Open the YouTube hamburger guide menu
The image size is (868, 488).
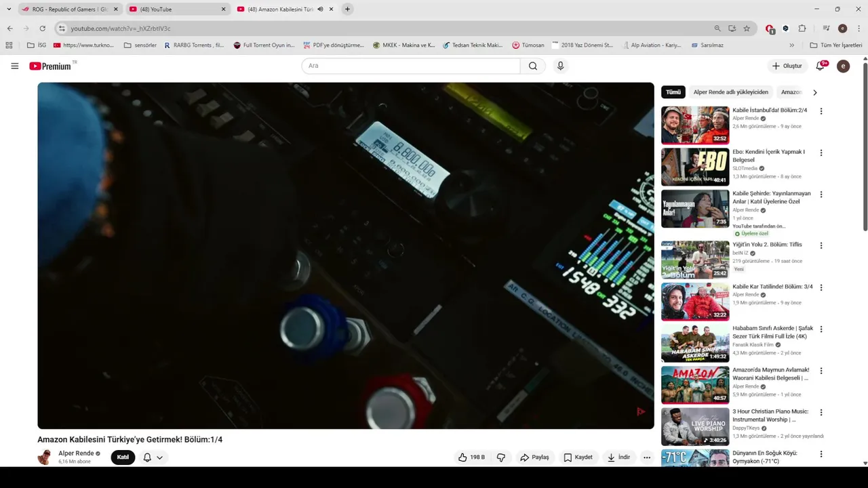[x=14, y=66]
